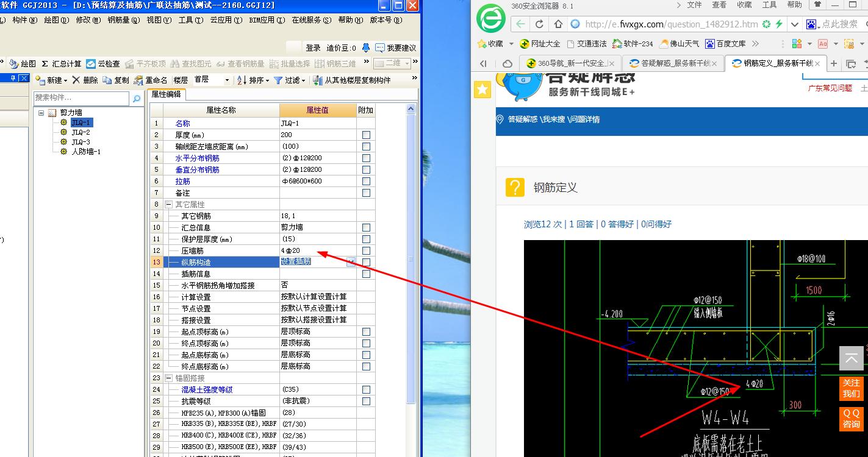This screenshot has height=457, width=868.
Task: Click the extensions grid icon in bookmarks bar
Action: click(x=797, y=44)
